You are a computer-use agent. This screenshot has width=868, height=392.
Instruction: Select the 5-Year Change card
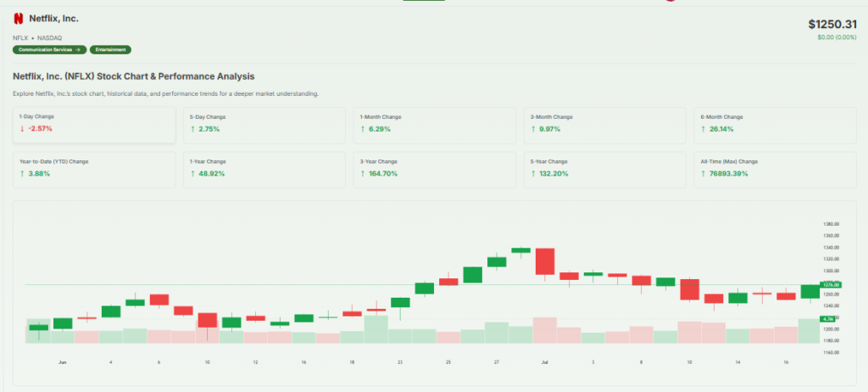click(x=605, y=169)
